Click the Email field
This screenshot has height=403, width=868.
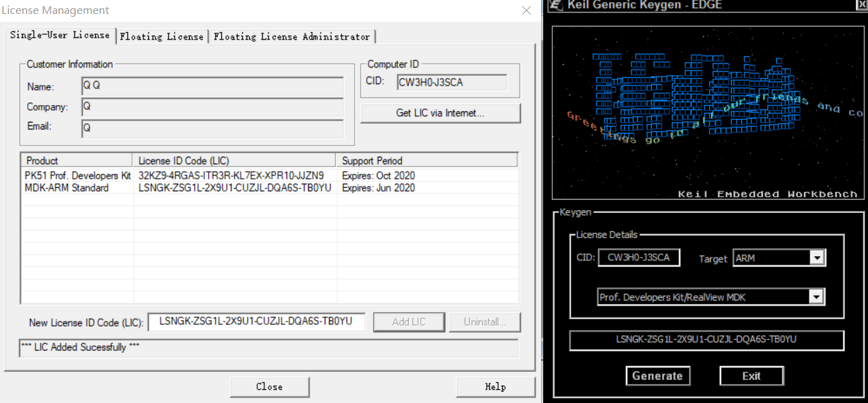(213, 128)
